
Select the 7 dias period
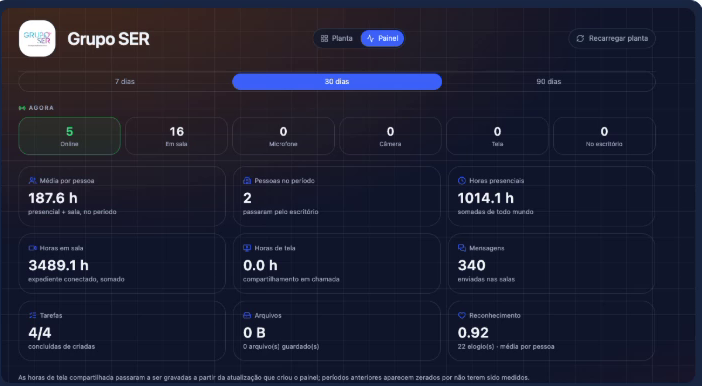125,81
